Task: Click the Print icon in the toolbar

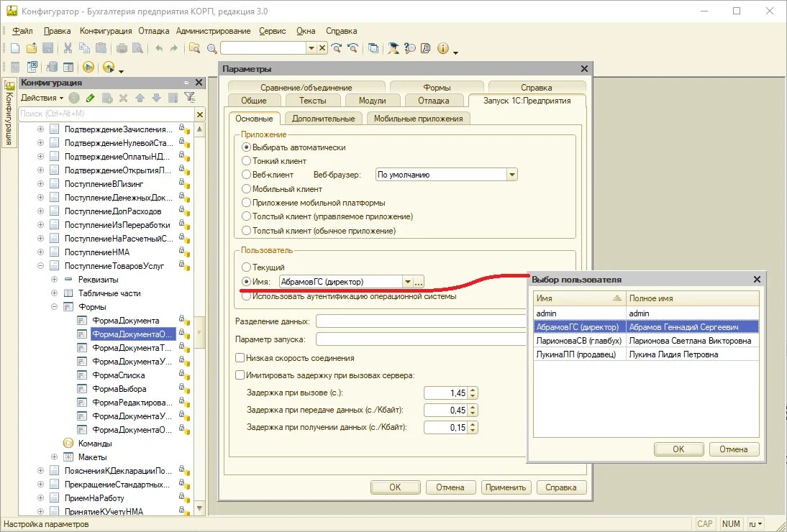Action: coord(122,48)
